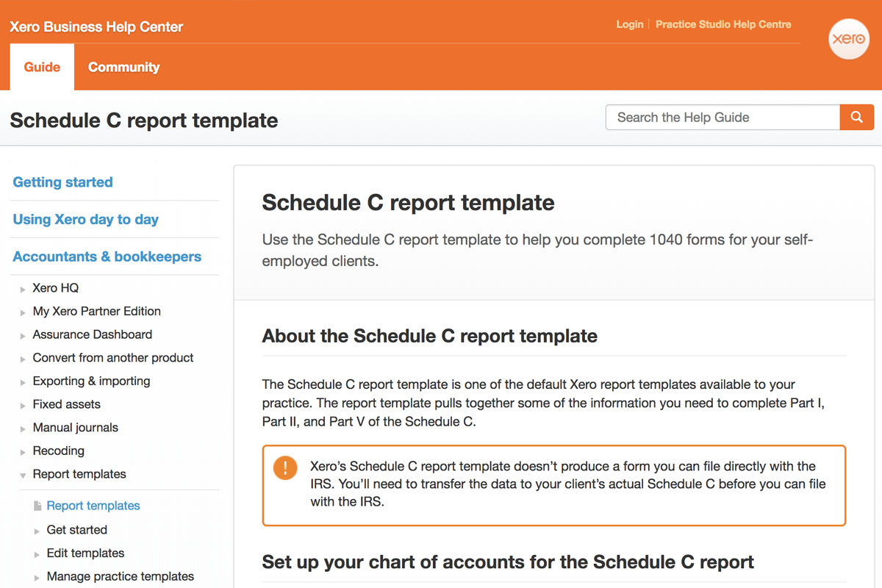Click the 'About the Schedule C report template' heading
This screenshot has height=588, width=882.
[x=429, y=337]
